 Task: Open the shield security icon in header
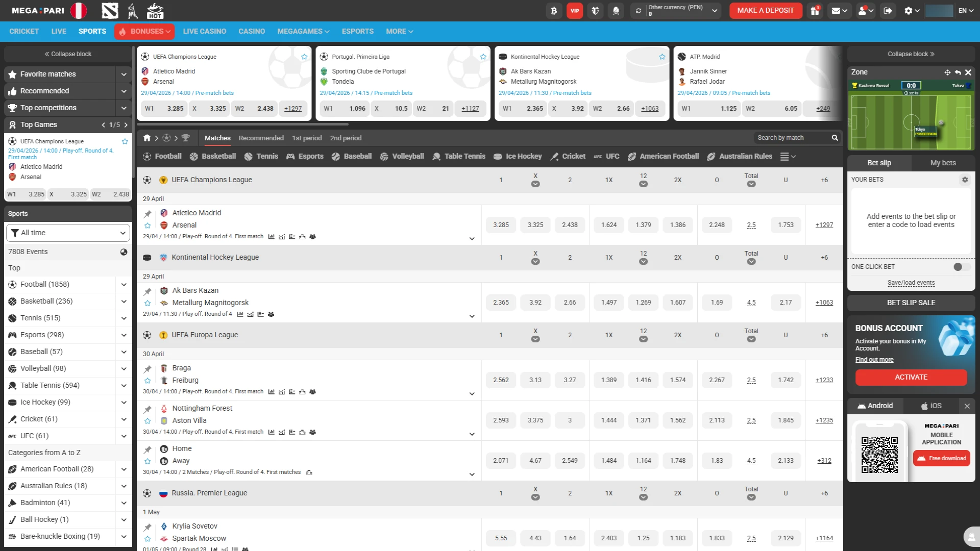pos(595,11)
